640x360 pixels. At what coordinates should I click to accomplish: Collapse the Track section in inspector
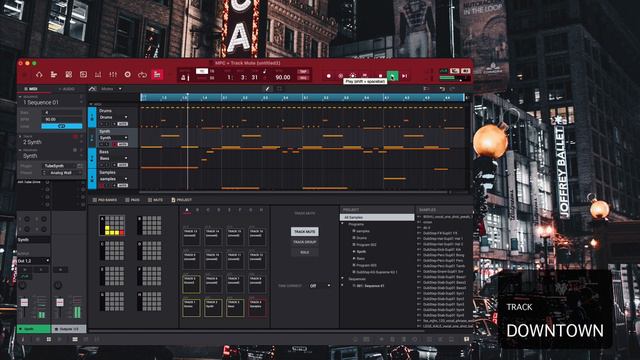click(20, 136)
